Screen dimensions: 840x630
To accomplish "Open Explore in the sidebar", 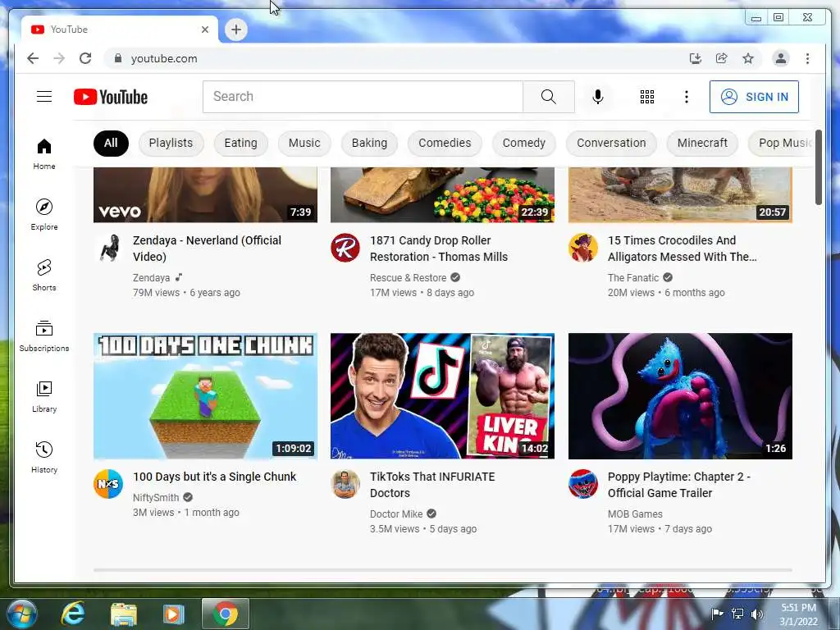I will (x=44, y=215).
